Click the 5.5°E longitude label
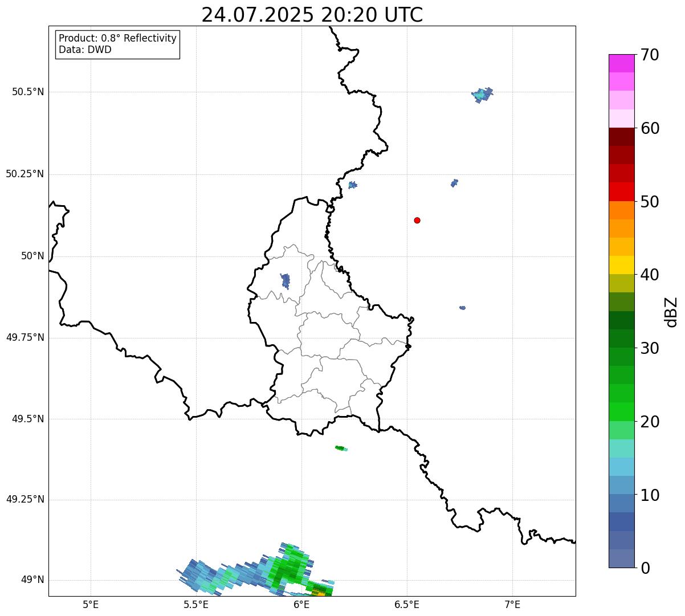 (196, 604)
